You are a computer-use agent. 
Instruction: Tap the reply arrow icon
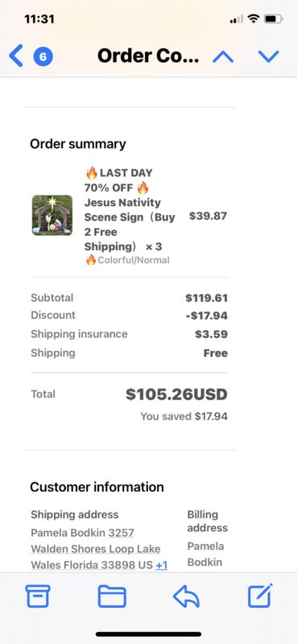(x=186, y=597)
